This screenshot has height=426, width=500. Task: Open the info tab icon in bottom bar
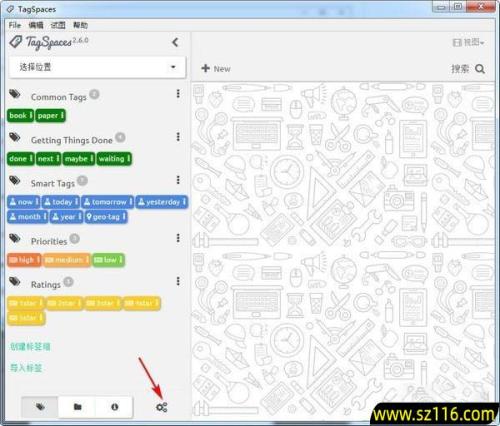tap(114, 407)
